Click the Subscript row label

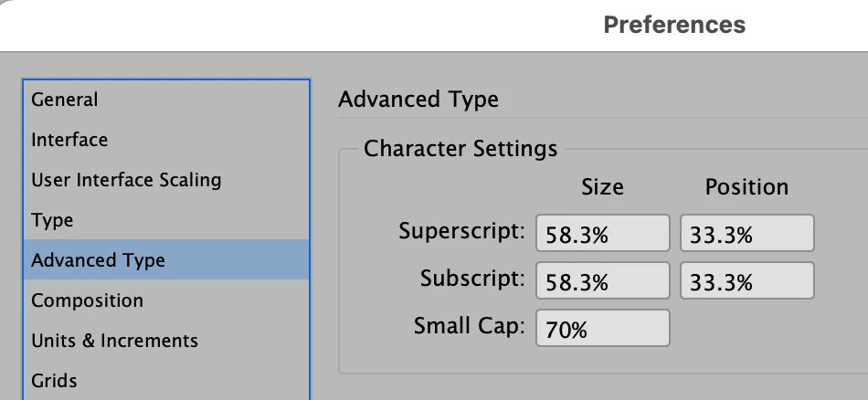tap(472, 279)
